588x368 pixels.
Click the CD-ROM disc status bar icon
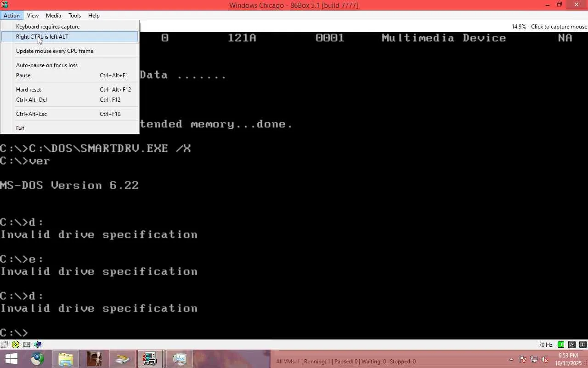click(x=16, y=345)
